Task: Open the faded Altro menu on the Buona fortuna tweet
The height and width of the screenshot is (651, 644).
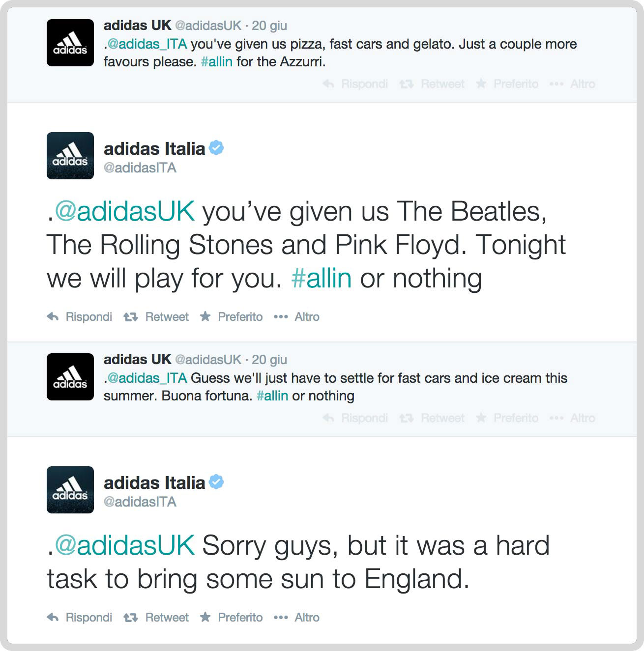Action: click(556, 418)
